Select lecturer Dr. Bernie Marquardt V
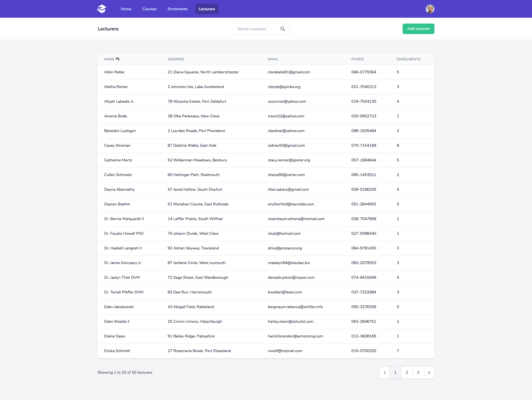 pyautogui.click(x=124, y=219)
